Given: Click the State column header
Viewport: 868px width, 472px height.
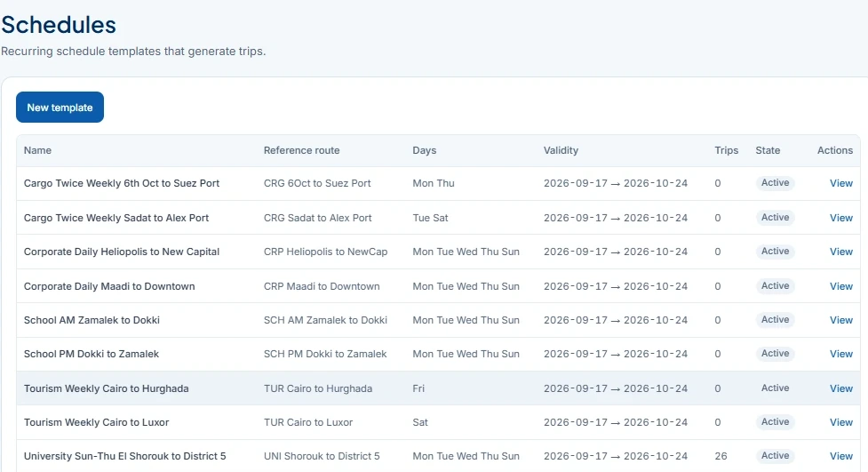Looking at the screenshot, I should tap(768, 150).
